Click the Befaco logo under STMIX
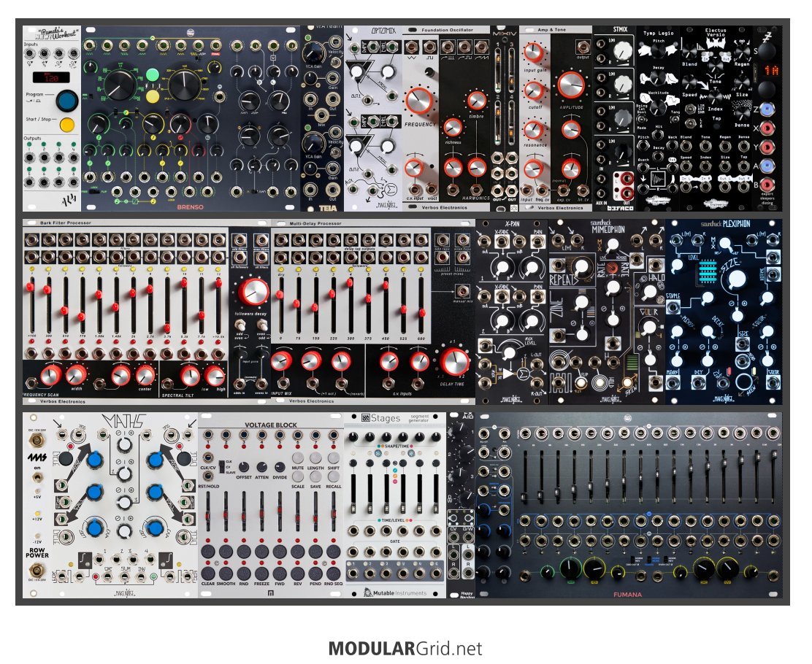The height and width of the screenshot is (664, 812). 621,207
